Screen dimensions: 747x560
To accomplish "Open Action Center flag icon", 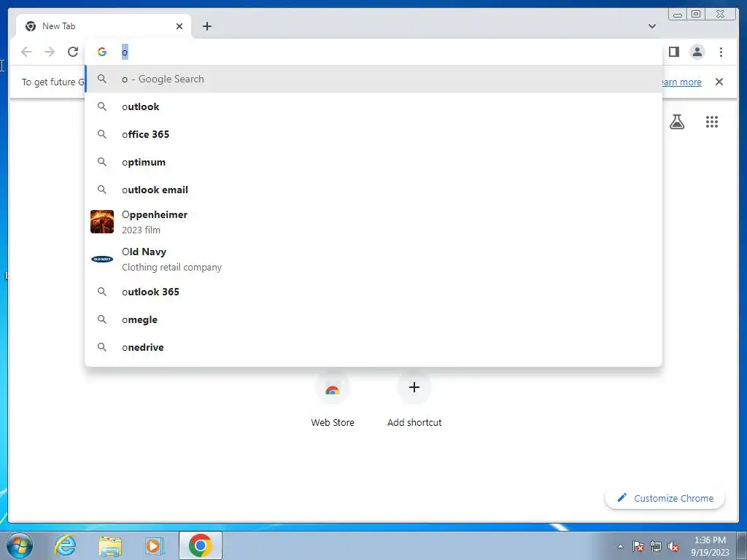I will [x=638, y=546].
